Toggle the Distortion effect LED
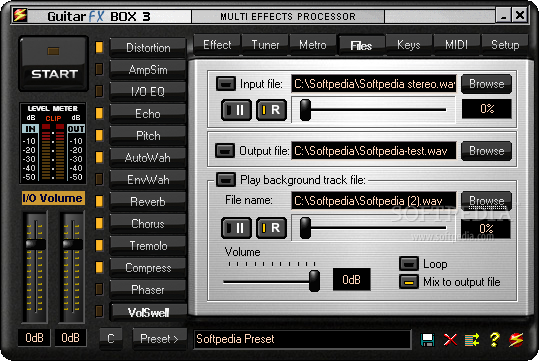Viewport: 539px width, 361px height. [99, 47]
